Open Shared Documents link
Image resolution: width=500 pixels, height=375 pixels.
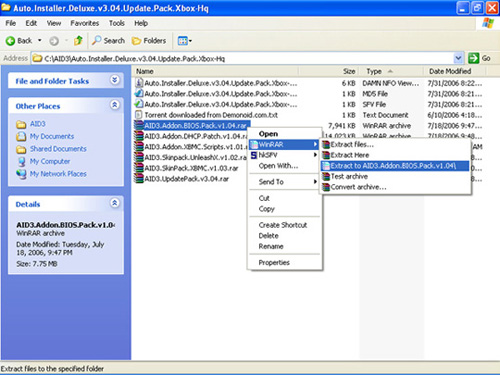point(58,149)
